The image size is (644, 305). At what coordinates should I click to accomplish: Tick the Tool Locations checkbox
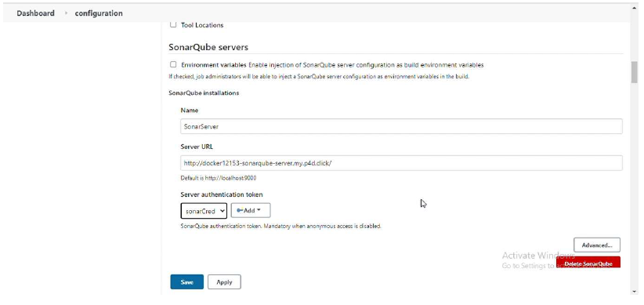coord(173,24)
